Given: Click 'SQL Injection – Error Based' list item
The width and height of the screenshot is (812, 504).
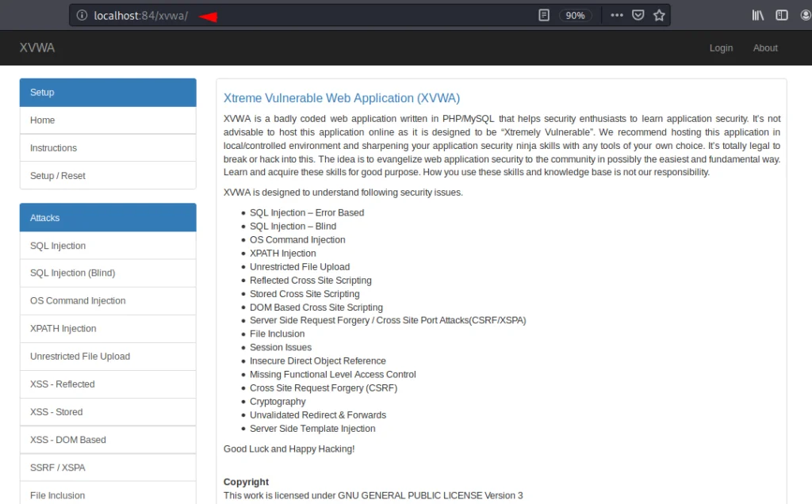Looking at the screenshot, I should click(307, 212).
